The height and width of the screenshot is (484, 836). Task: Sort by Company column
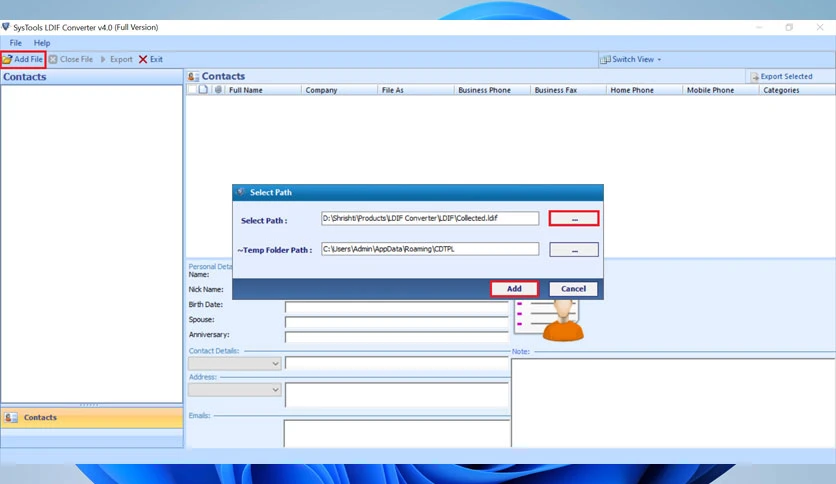(340, 90)
